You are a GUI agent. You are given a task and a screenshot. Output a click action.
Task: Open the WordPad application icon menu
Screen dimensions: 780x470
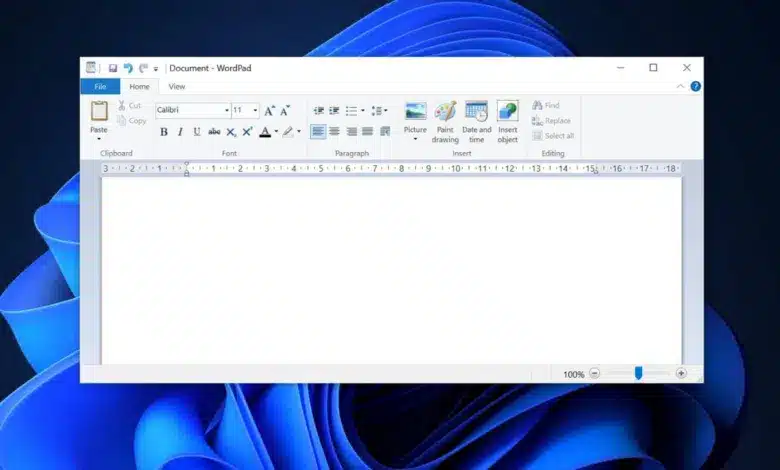(x=91, y=68)
